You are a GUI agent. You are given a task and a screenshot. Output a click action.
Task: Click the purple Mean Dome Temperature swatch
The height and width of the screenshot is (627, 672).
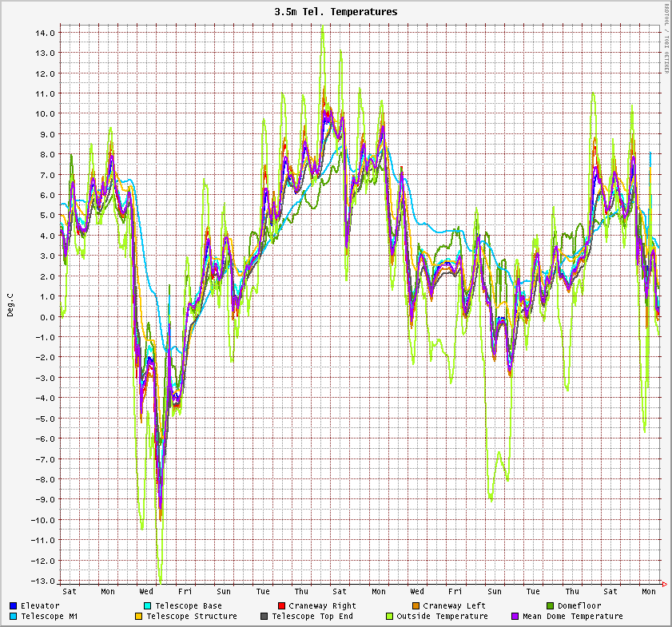[515, 617]
